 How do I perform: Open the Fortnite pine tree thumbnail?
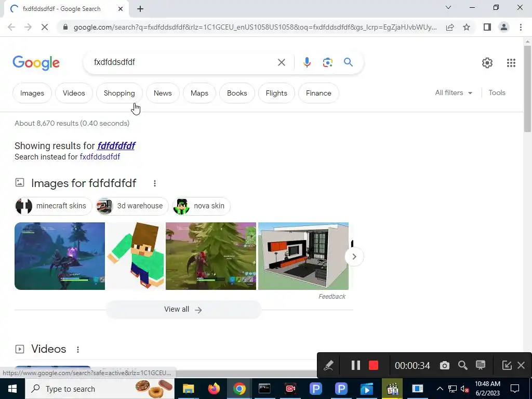[211, 256]
